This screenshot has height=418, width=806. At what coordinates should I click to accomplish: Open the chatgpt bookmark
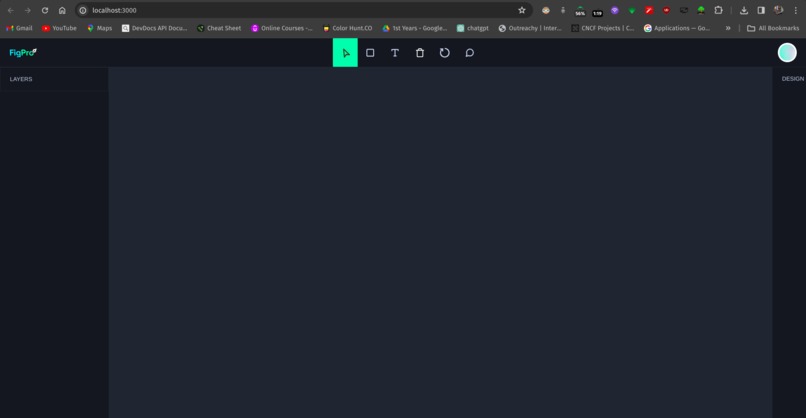473,28
